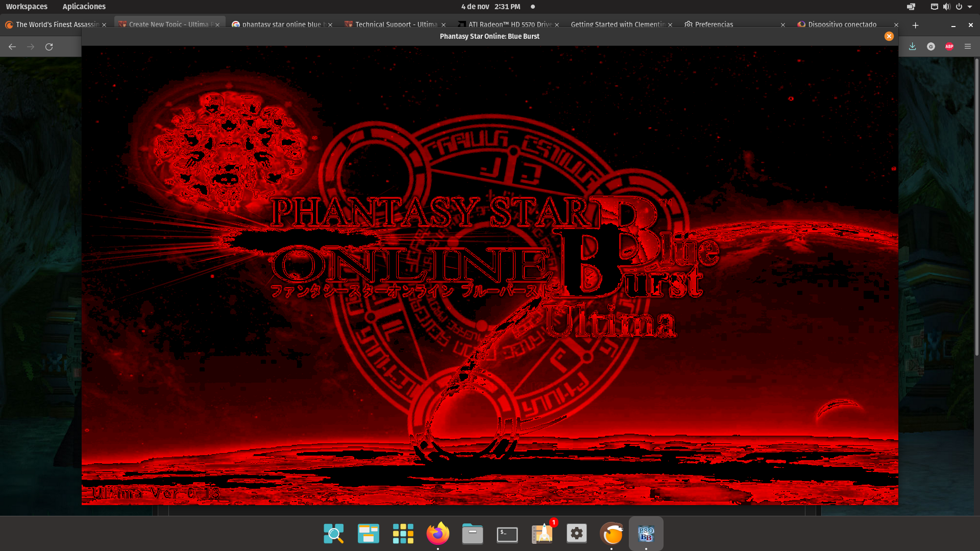Click the Adblock Plus extension icon
The height and width of the screenshot is (551, 980).
949,46
